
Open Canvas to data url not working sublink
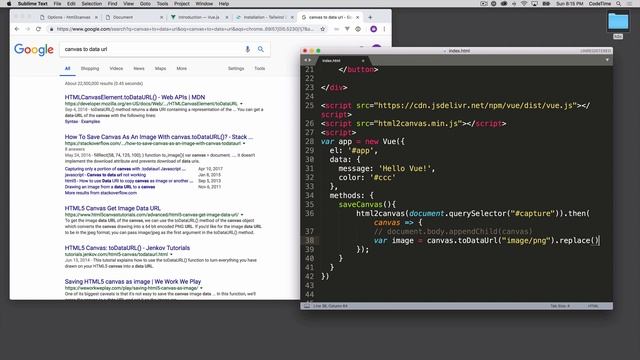tap(105, 175)
